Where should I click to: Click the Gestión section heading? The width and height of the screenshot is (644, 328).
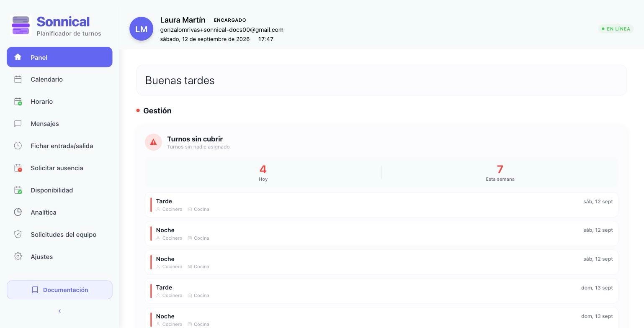(157, 110)
